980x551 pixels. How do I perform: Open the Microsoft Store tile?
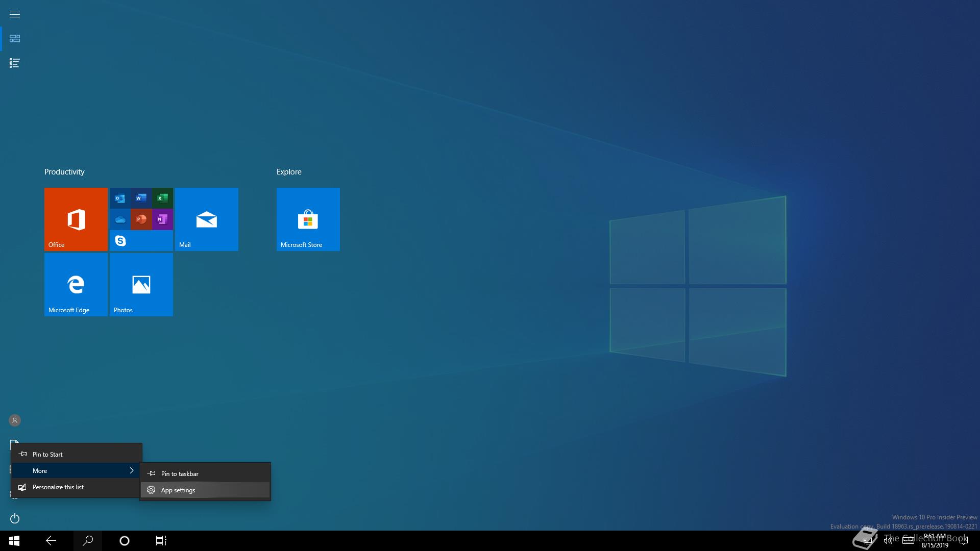pos(308,219)
